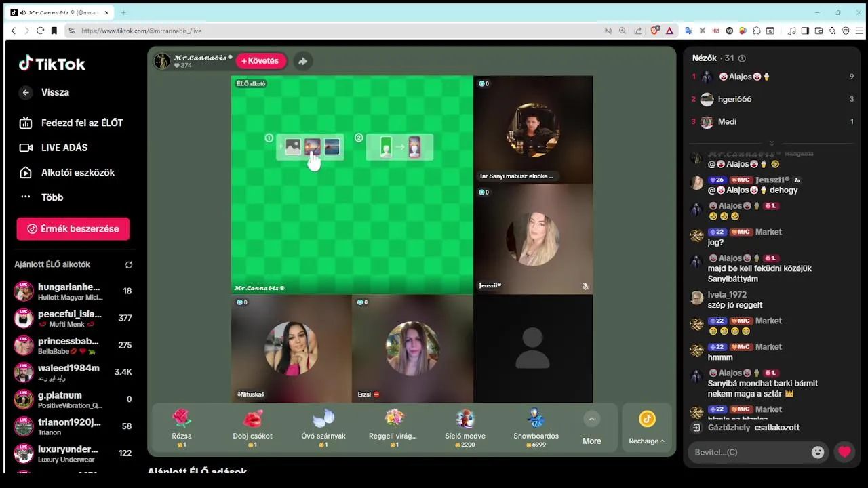The image size is (868, 488).
Task: Click the zoom magnifier icon in address bar
Action: point(623,30)
